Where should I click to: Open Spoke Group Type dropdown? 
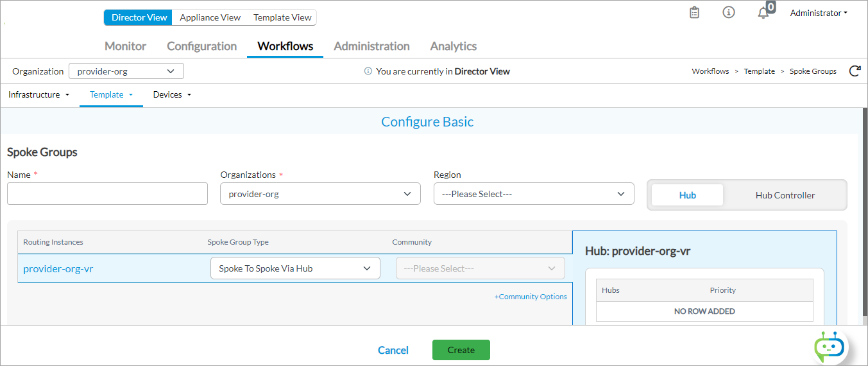[x=295, y=268]
